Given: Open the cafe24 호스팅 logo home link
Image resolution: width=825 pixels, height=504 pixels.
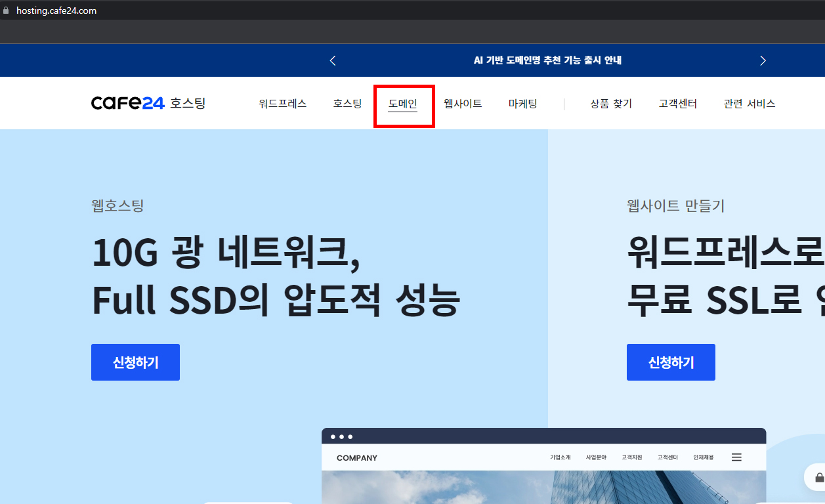Looking at the screenshot, I should click(148, 103).
